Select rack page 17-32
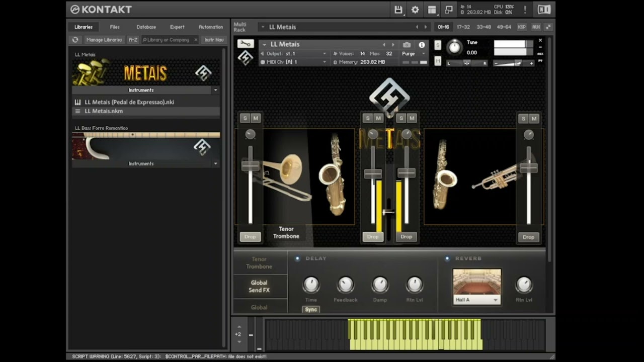The image size is (644, 362). (x=463, y=27)
